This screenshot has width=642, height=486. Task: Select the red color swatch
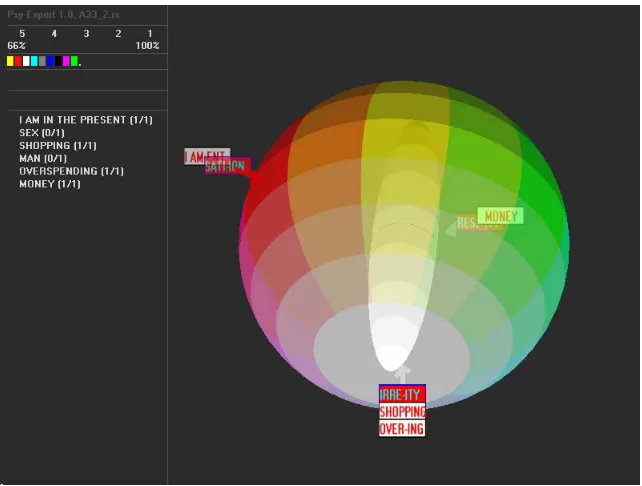click(18, 61)
